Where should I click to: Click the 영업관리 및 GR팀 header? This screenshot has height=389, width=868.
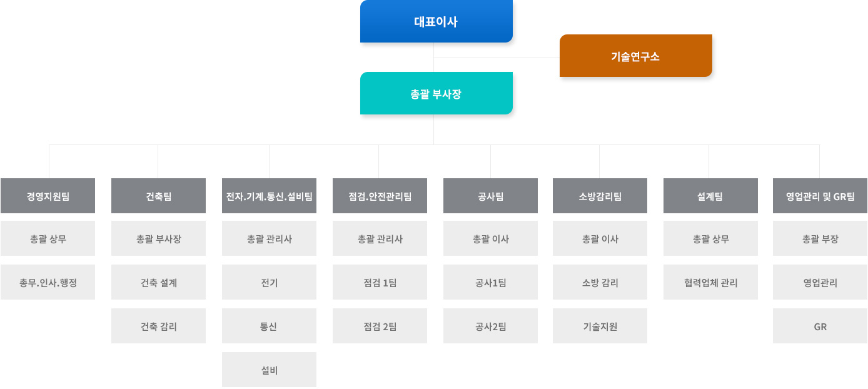coord(820,196)
